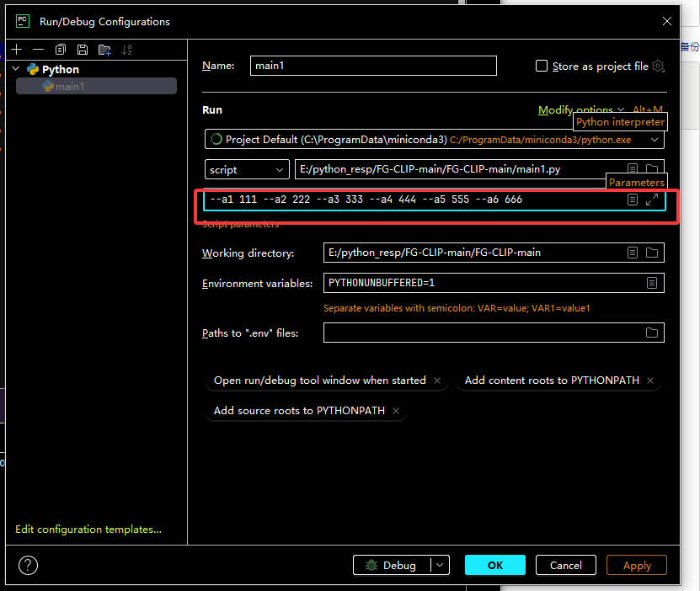Image resolution: width=700 pixels, height=591 pixels.
Task: Close the Run/Debug Configurations dialog
Action: tap(666, 21)
